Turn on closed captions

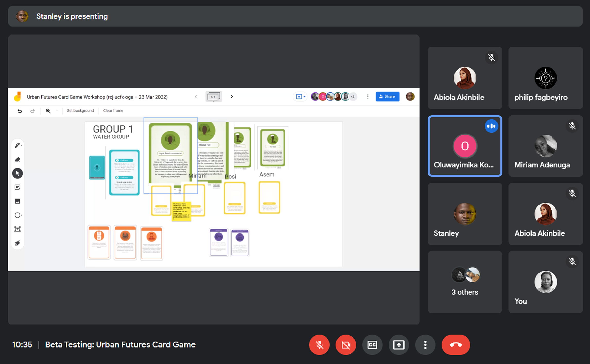click(372, 345)
